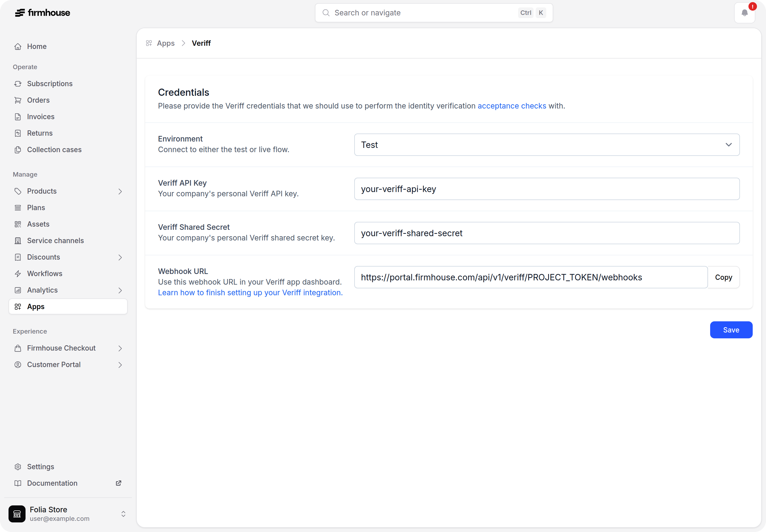Screen dimensions: 766x532
Task: Click the Discounts percent icon
Action: pyautogui.click(x=18, y=257)
